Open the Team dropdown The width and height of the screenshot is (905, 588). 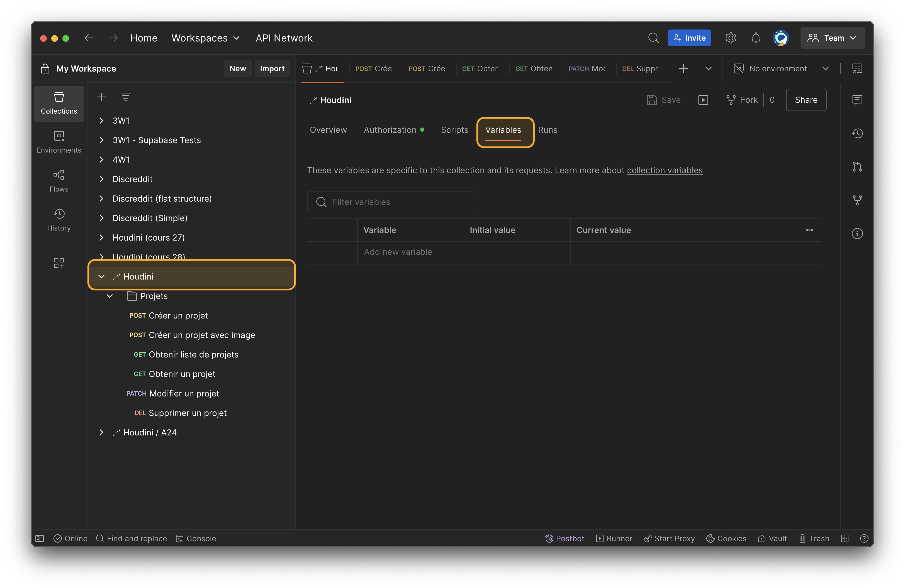coord(832,38)
